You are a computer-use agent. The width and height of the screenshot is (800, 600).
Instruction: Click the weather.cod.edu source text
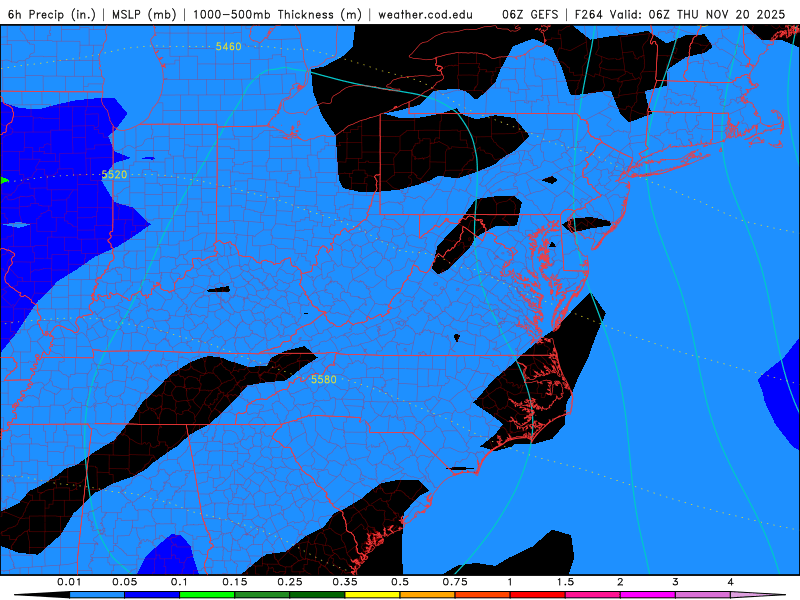tap(425, 14)
